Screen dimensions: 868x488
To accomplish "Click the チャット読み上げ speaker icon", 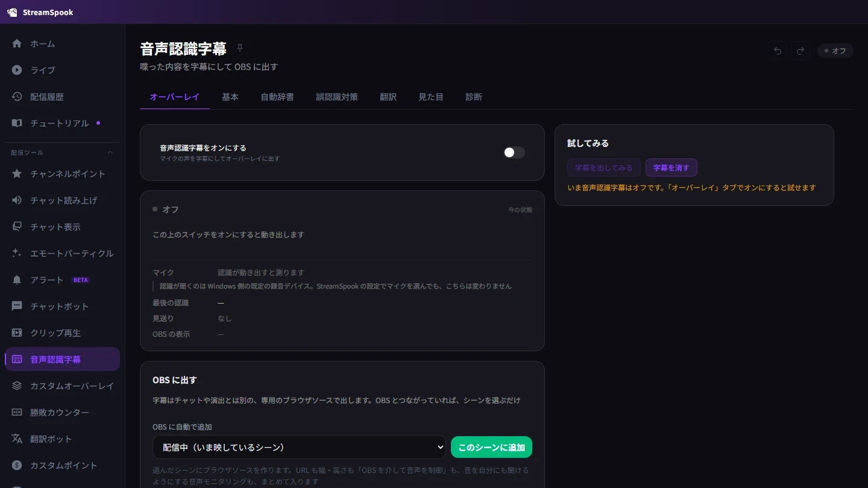I will click(17, 200).
